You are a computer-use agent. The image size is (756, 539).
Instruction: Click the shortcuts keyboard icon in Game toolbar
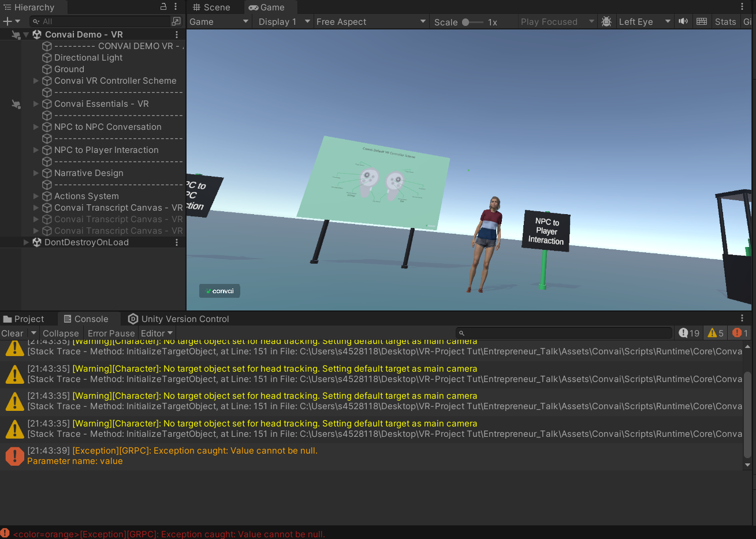tap(702, 21)
